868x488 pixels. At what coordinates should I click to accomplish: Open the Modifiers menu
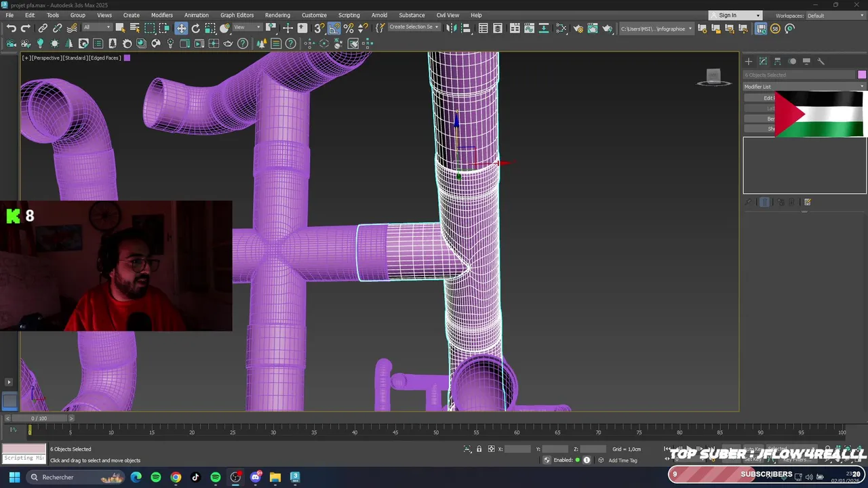click(161, 15)
